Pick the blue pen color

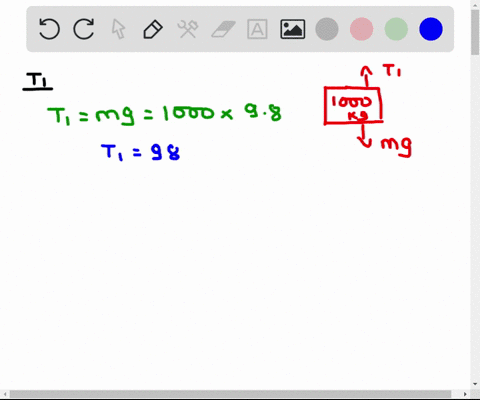(431, 29)
